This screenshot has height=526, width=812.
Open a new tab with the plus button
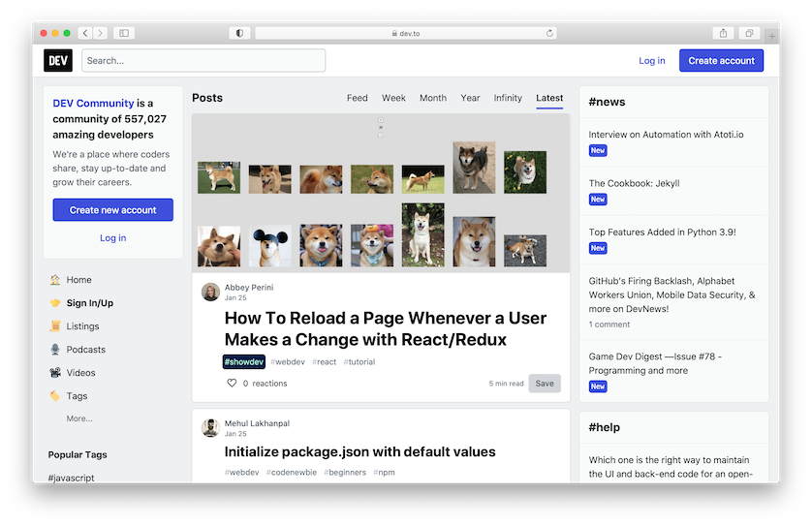[771, 36]
